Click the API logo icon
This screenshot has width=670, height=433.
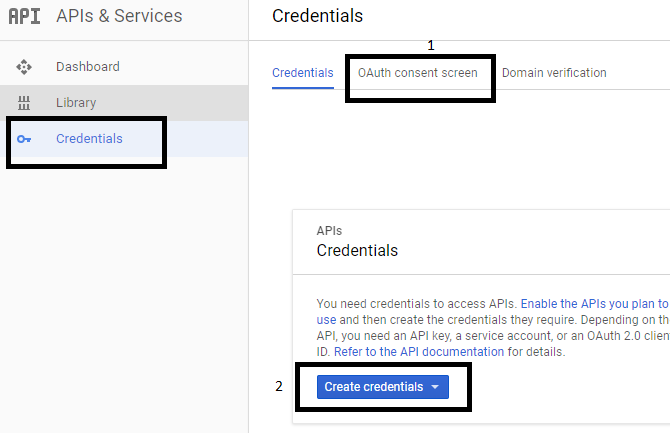point(24,16)
